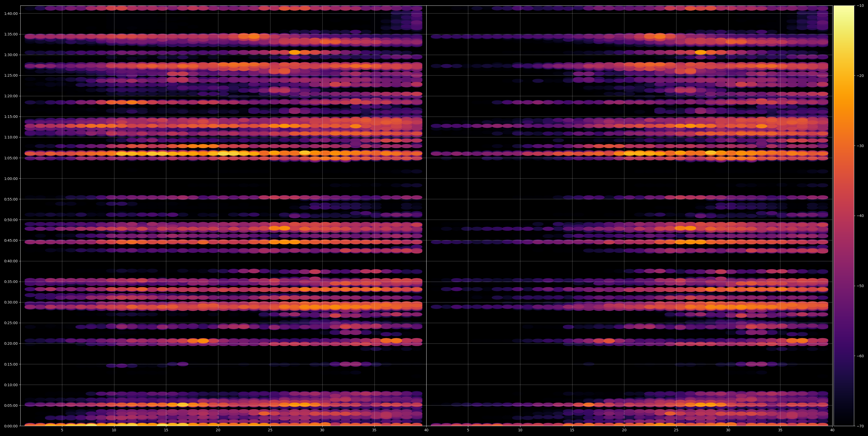Click x-axis label 30 under left heatmap
Viewport: 868px width, 436px height.
click(322, 430)
